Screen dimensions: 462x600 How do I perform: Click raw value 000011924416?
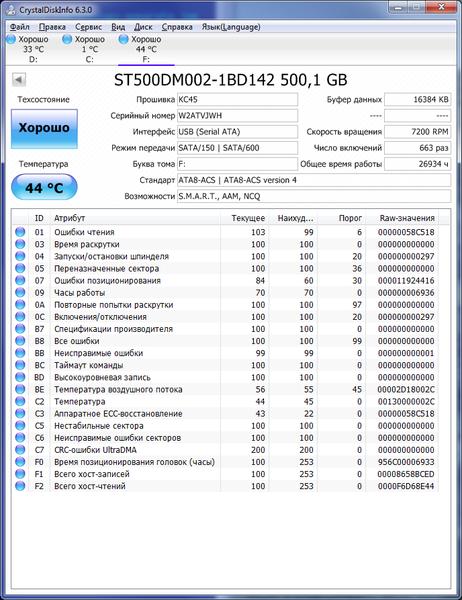coord(406,280)
